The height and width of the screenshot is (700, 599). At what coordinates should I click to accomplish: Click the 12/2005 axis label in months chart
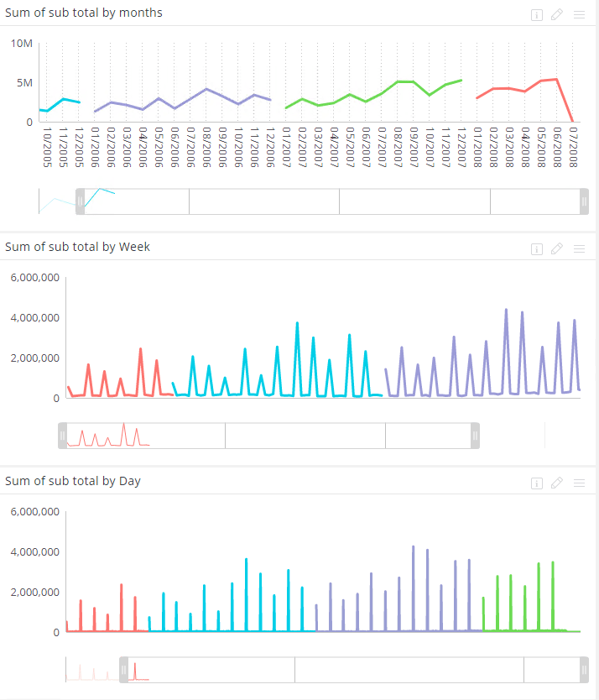pos(79,148)
